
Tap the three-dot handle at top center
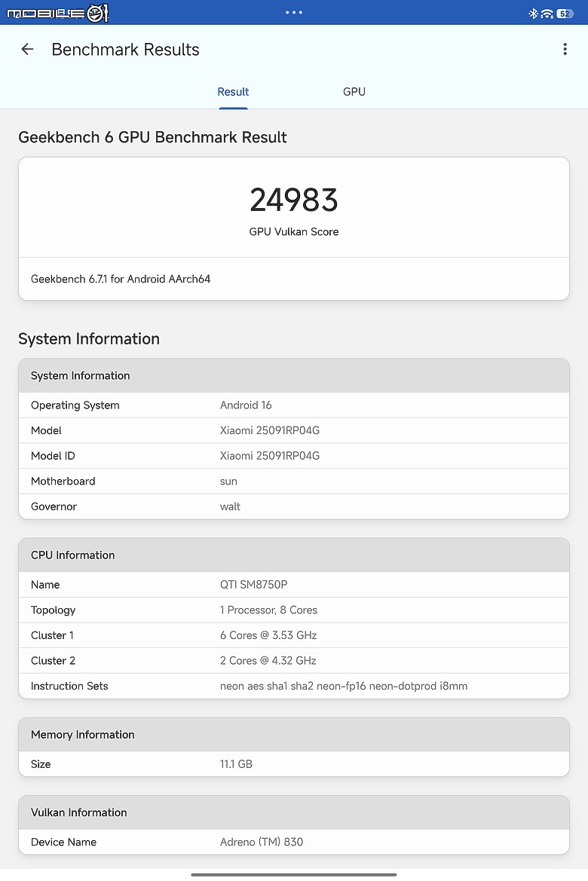[x=294, y=12]
